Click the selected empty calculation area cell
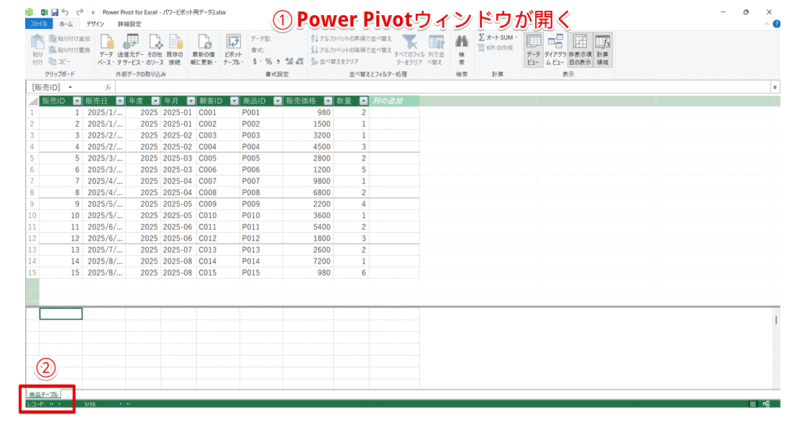Image resolution: width=812 pixels, height=432 pixels. [61, 314]
